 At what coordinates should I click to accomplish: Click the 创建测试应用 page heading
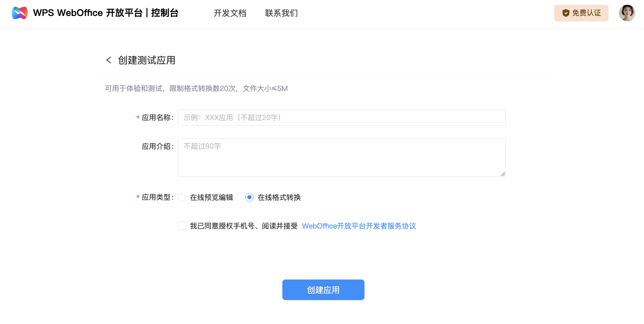click(147, 60)
